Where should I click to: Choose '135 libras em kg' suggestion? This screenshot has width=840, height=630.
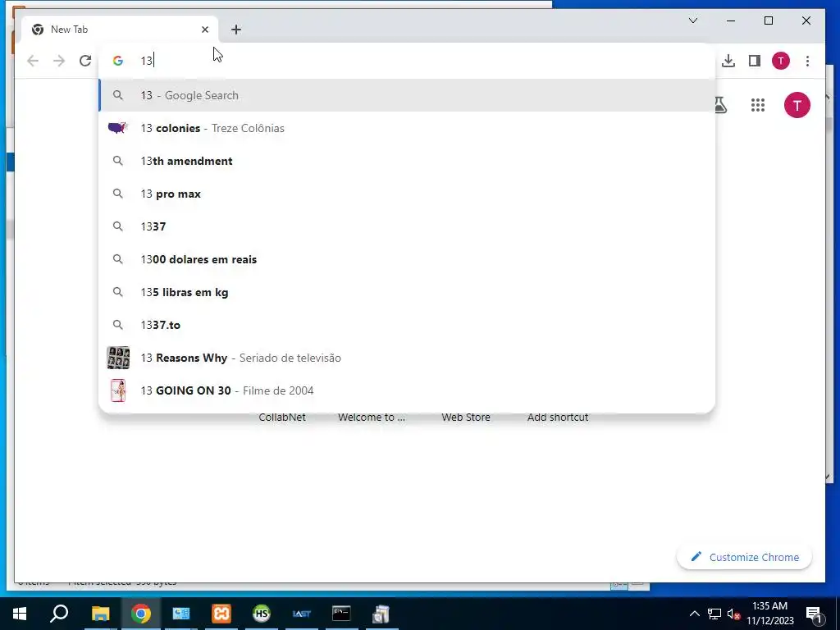tap(407, 292)
